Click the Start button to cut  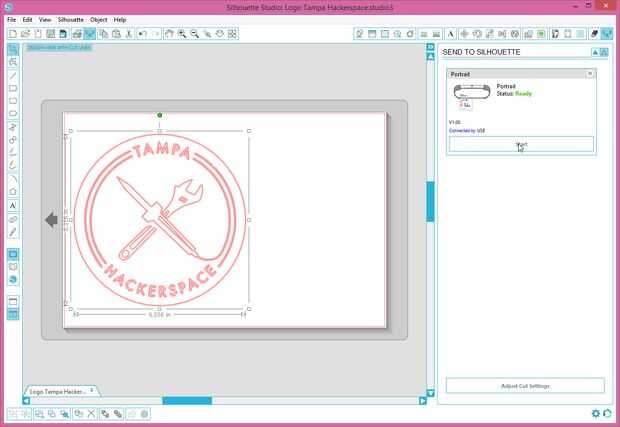click(521, 144)
